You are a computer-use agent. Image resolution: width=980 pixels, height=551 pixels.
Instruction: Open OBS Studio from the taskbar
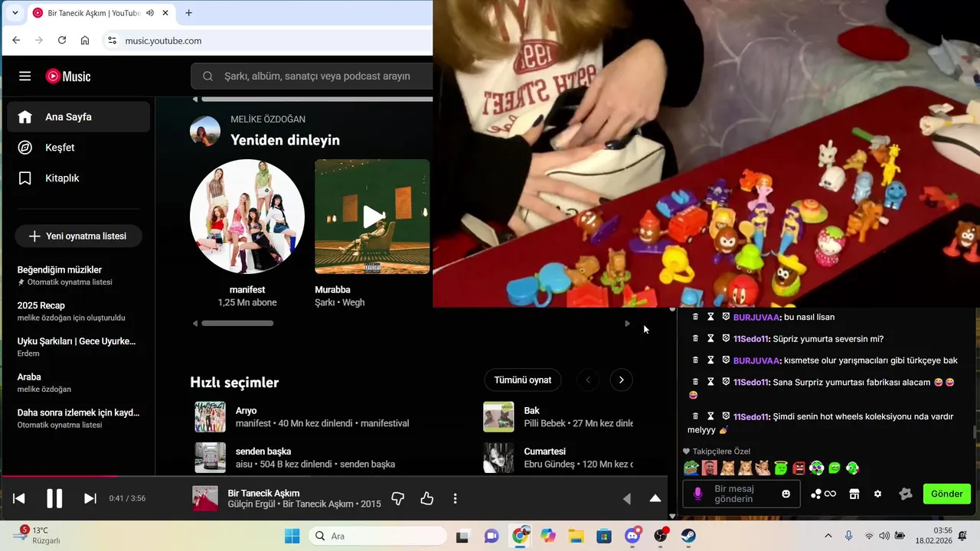[x=660, y=536]
